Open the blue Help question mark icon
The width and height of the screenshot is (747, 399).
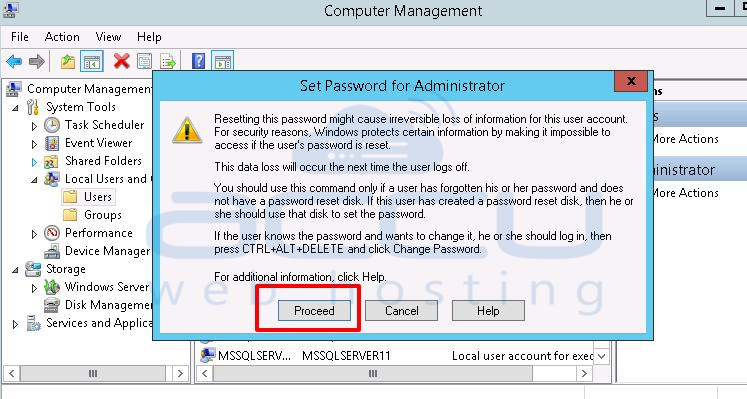coord(198,61)
